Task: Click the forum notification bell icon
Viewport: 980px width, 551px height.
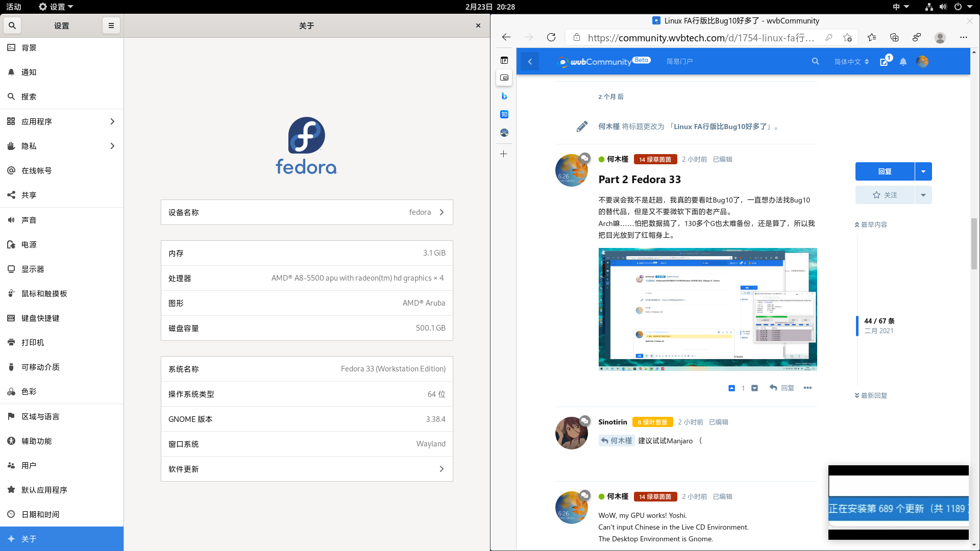Action: tap(903, 62)
